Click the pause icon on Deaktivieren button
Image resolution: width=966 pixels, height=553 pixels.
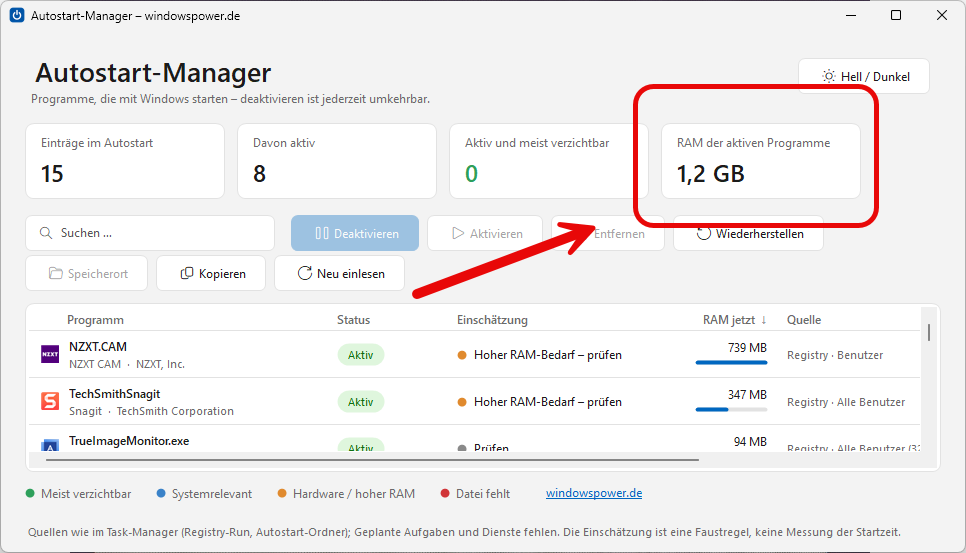(322, 233)
